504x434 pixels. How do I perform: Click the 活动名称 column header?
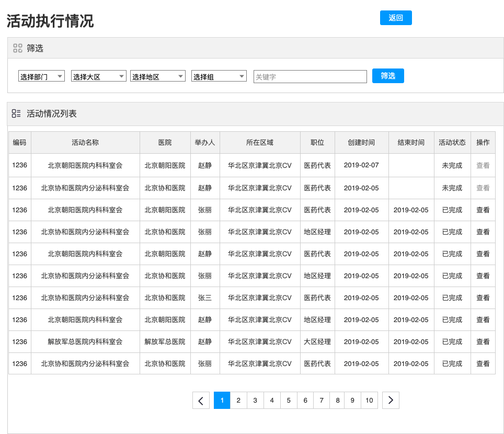[x=85, y=142]
